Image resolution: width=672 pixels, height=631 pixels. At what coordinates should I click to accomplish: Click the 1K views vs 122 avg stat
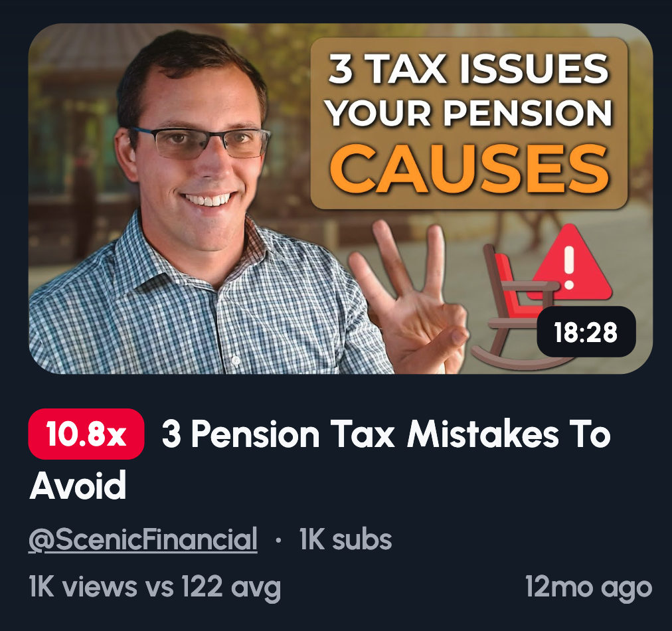(x=155, y=587)
